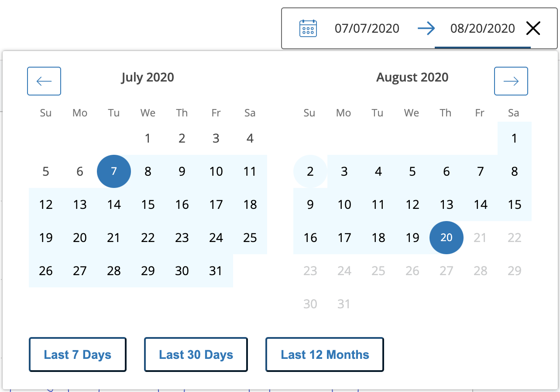Clear the date range with X icon
The width and height of the screenshot is (560, 392).
pyautogui.click(x=533, y=29)
